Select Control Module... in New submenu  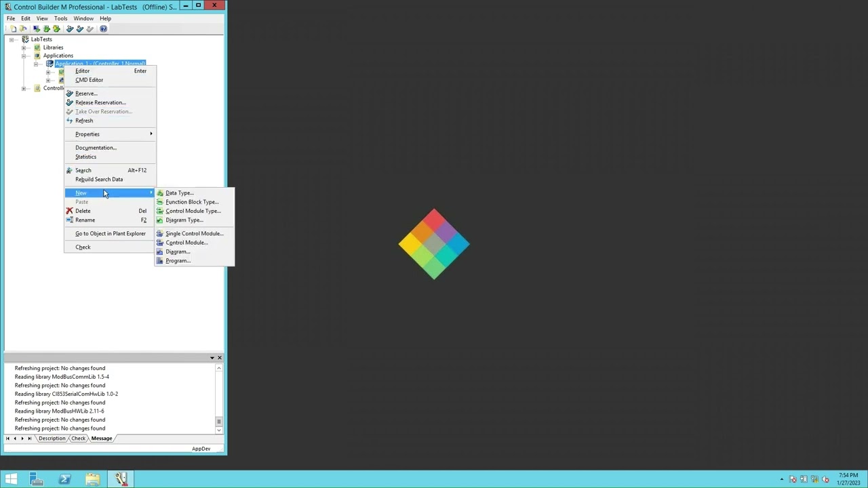(x=195, y=243)
